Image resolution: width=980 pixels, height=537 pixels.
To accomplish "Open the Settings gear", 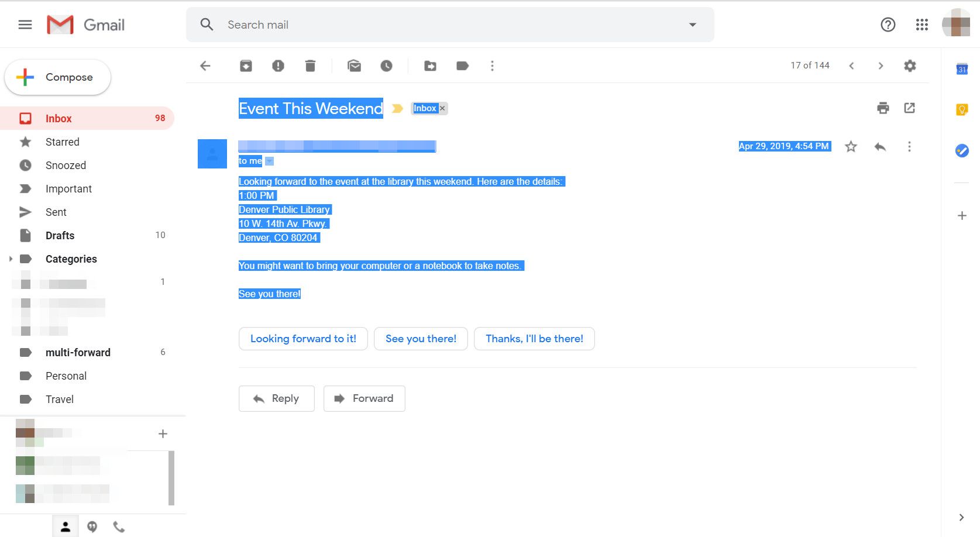I will (910, 66).
